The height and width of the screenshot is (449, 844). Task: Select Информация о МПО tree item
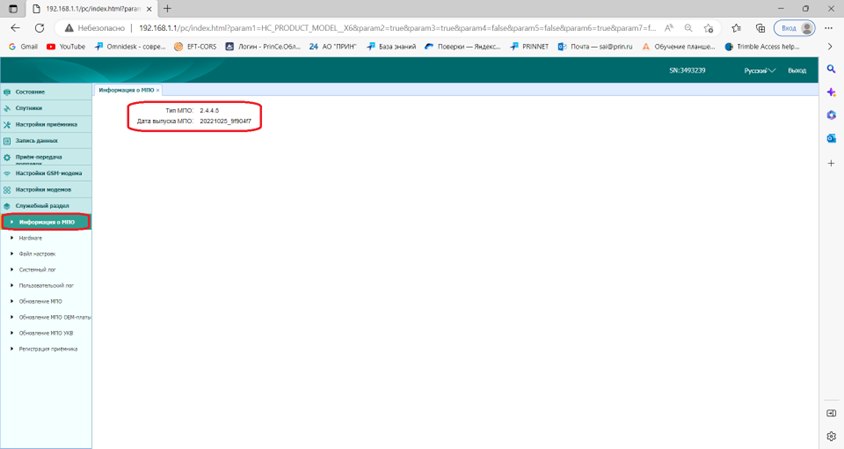(x=46, y=222)
